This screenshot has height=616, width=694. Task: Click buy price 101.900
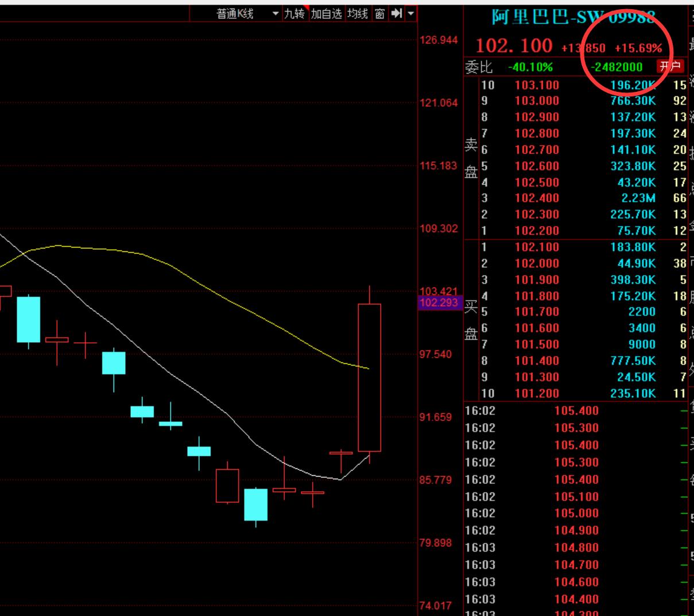(537, 280)
